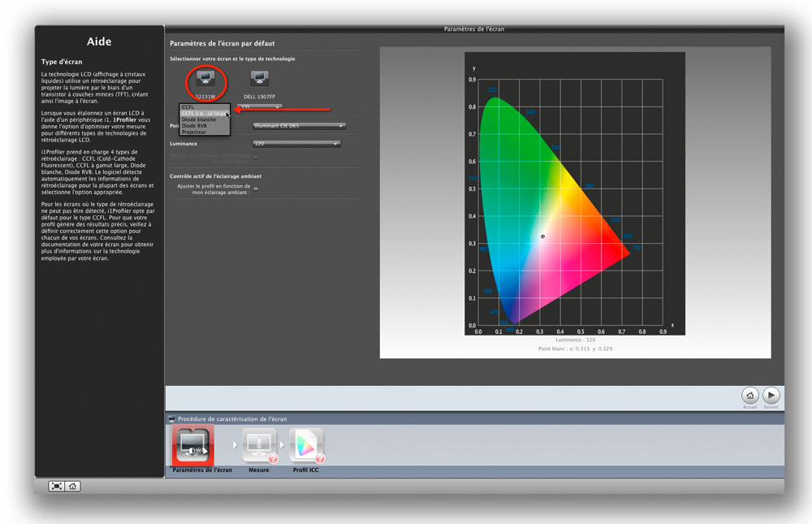The height and width of the screenshot is (524, 812).
Task: Click the 'Luminance' field label in settings
Action: [184, 144]
